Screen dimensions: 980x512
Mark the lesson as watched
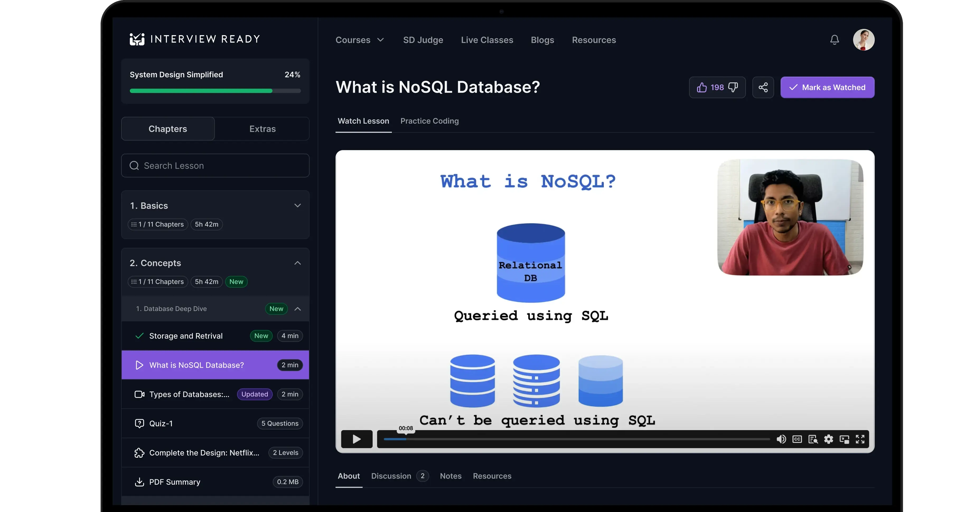pos(828,87)
